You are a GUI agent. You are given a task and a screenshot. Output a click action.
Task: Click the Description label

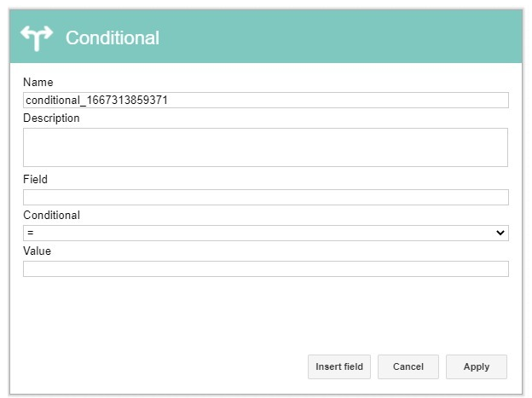point(51,118)
